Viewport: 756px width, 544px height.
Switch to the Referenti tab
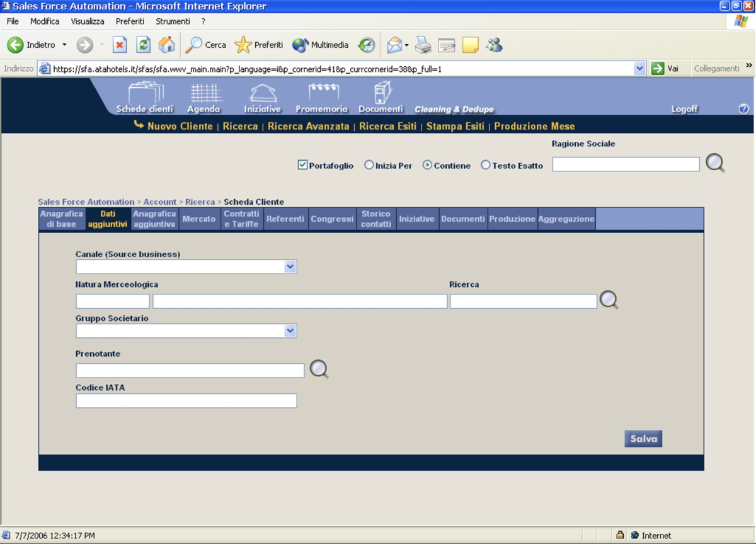[285, 219]
